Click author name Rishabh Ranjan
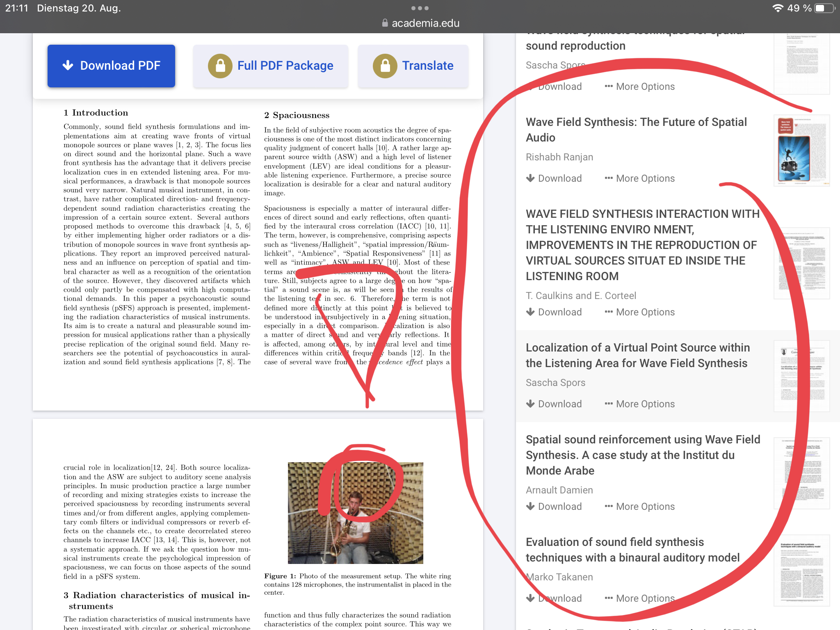The width and height of the screenshot is (840, 630). (x=559, y=157)
